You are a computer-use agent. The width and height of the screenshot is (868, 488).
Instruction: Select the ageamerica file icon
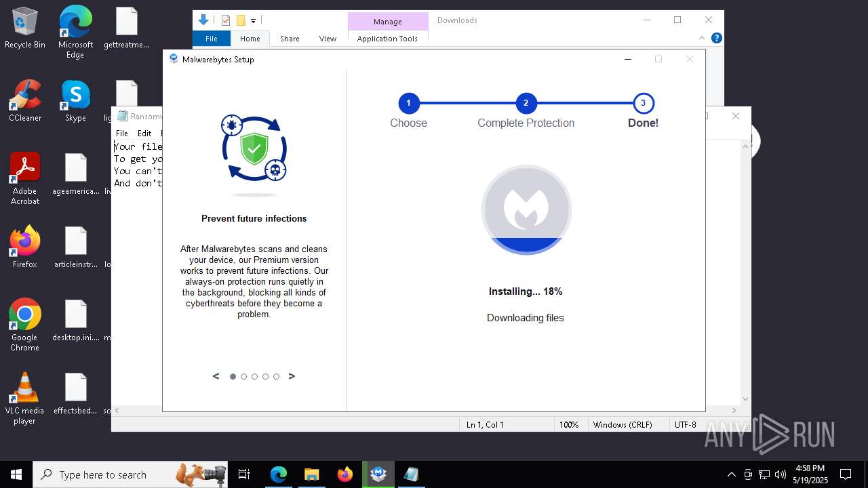coord(76,174)
